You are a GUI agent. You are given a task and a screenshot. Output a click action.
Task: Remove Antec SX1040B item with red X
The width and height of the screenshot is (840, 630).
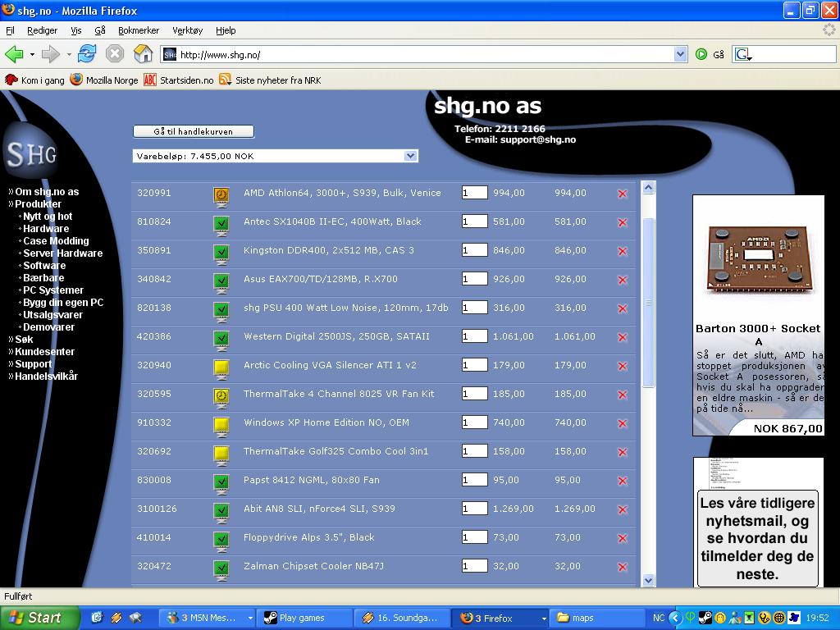tap(622, 222)
